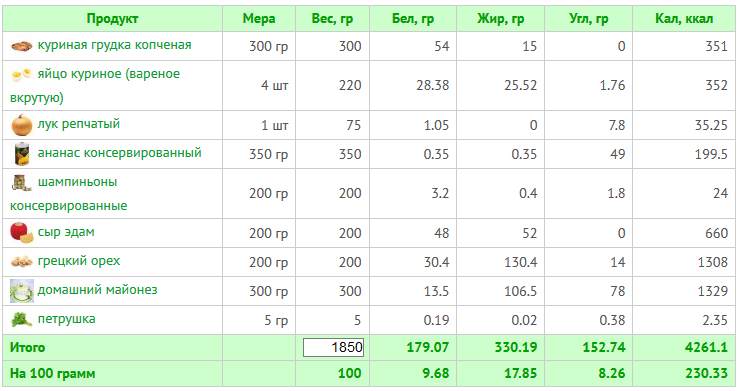Click the per-100g protein value 9.68
This screenshot has width=737, height=391.
coord(435,374)
